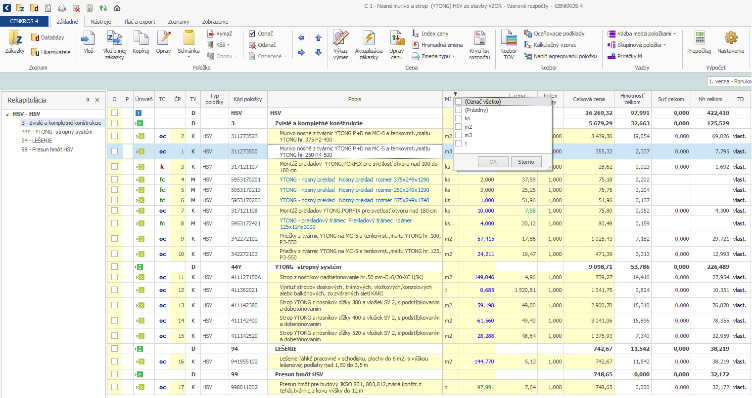The width and height of the screenshot is (752, 398).
Task: Click the printer icon in quick toolbar
Action: point(62,8)
